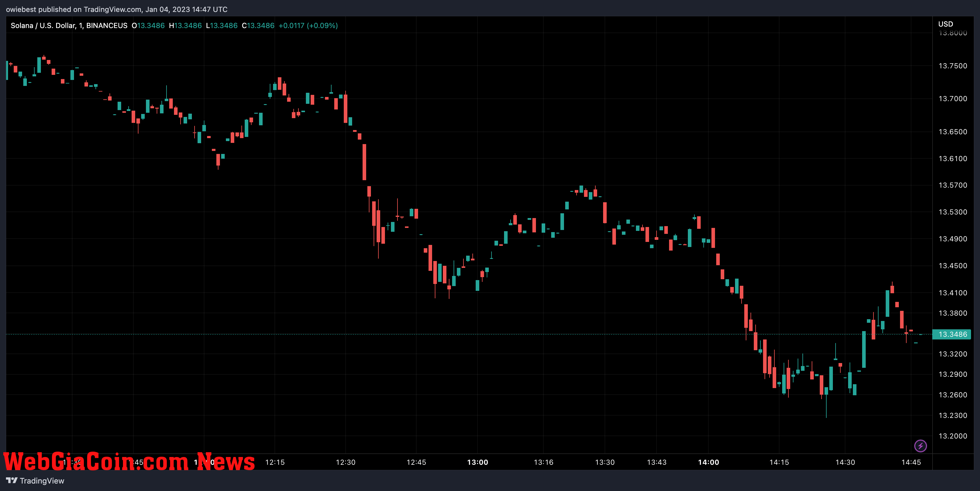Click the Solana / U.S. Dollar symbol title
The height and width of the screenshot is (491, 980).
69,25
